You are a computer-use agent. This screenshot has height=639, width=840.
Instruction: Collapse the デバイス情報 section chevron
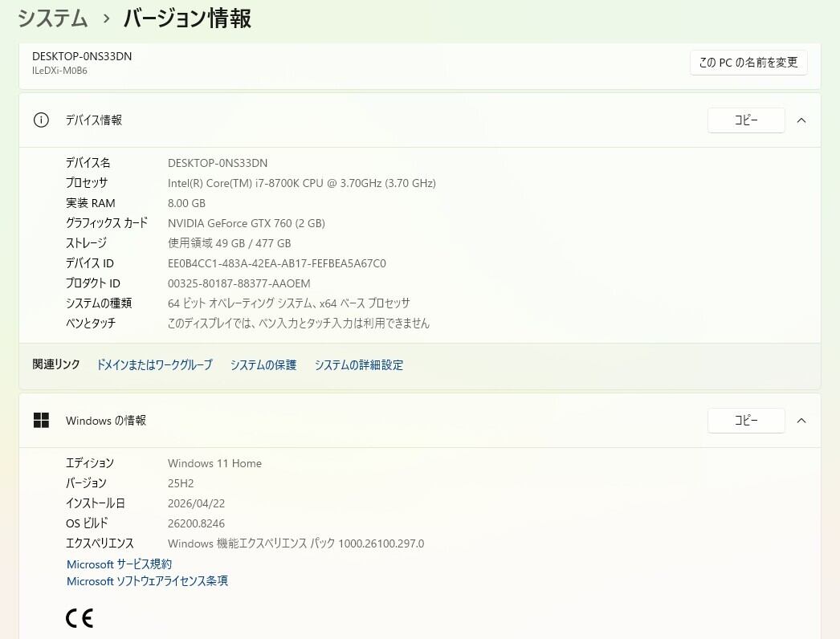tap(801, 120)
